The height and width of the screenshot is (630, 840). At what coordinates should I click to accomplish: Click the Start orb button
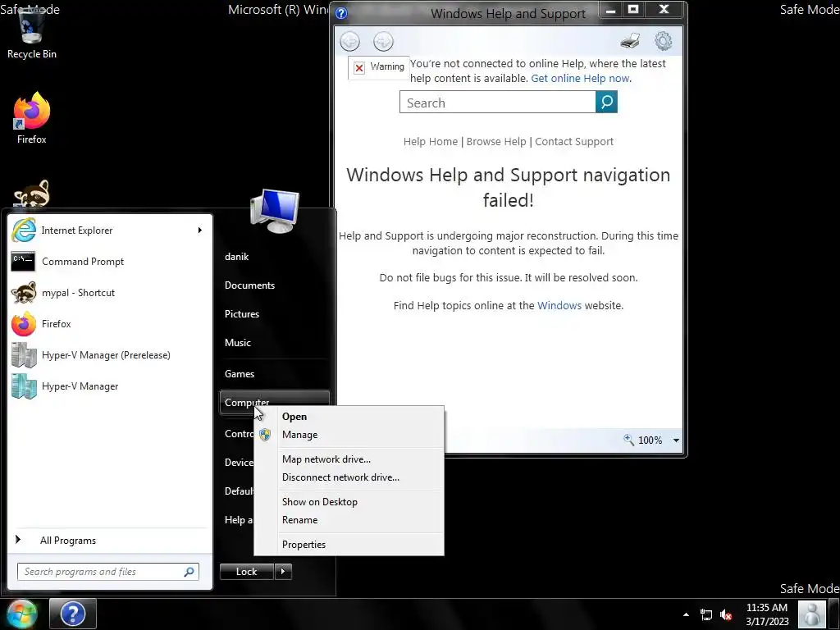point(21,614)
